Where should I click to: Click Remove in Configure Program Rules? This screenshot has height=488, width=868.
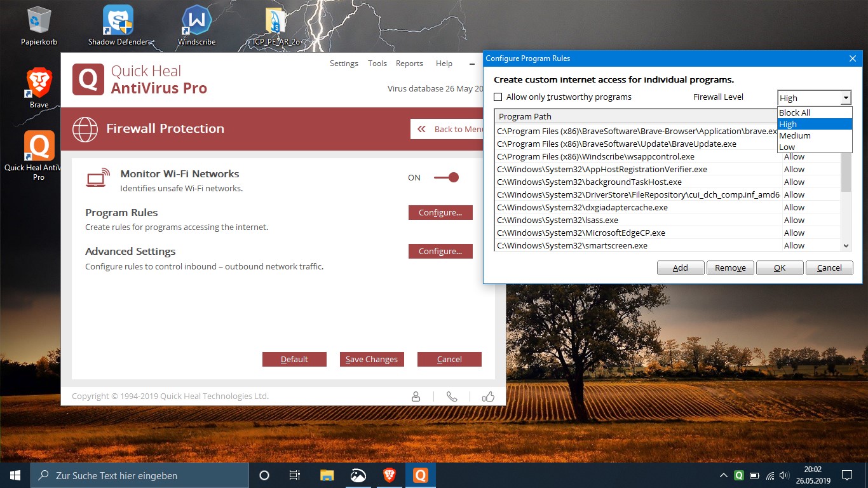coord(730,268)
